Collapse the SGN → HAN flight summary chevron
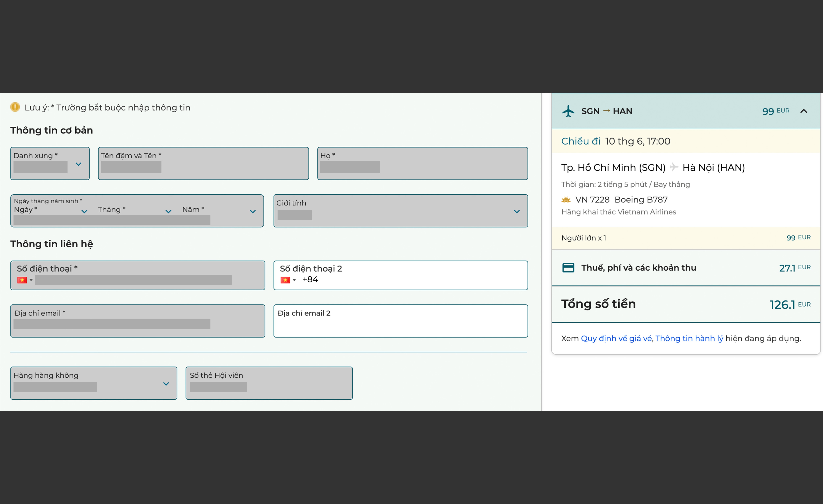The image size is (823, 504). (x=804, y=111)
